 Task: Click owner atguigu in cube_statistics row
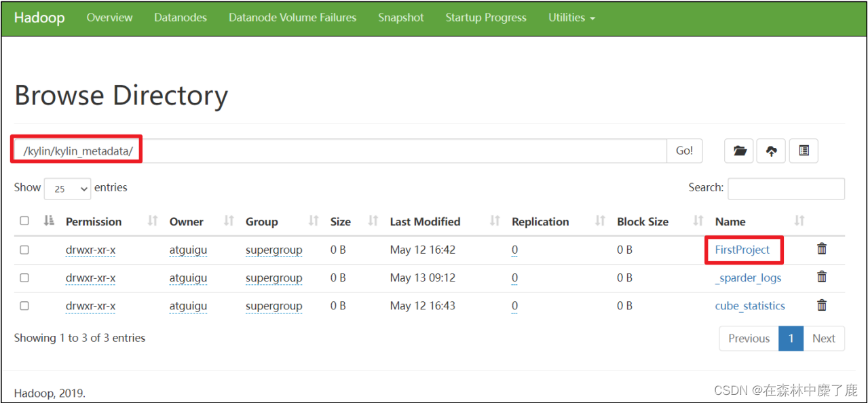pyautogui.click(x=188, y=306)
